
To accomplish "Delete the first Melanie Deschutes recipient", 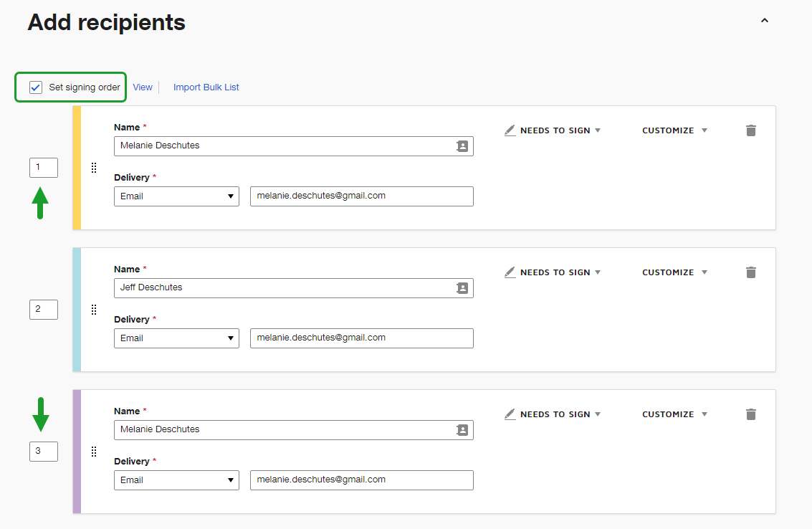I will (x=750, y=130).
